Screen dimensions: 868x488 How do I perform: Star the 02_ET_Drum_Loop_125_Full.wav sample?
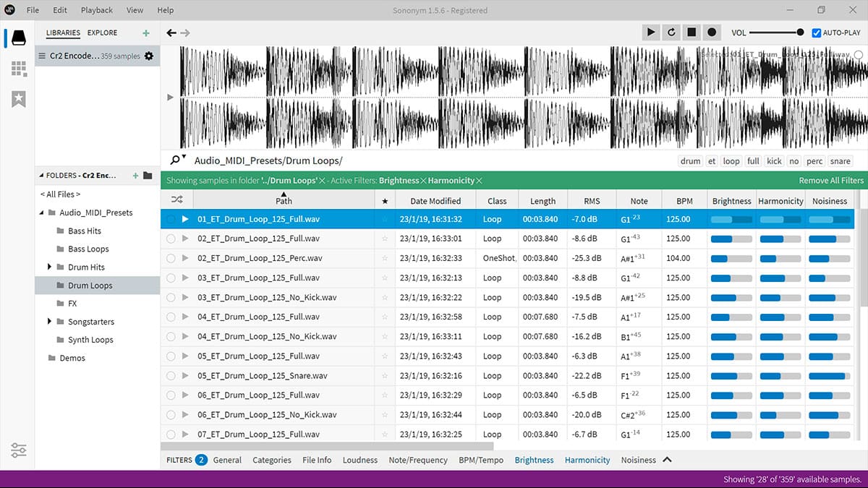click(x=385, y=239)
